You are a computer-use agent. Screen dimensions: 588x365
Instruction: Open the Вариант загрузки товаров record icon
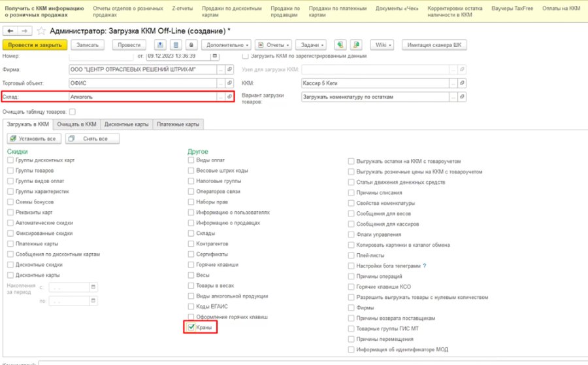(x=462, y=97)
